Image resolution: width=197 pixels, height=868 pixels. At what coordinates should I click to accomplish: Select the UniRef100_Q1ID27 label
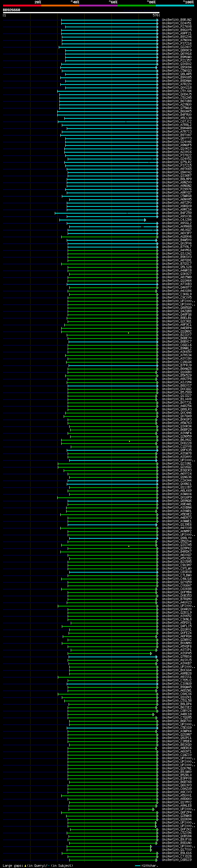(177, 396)
